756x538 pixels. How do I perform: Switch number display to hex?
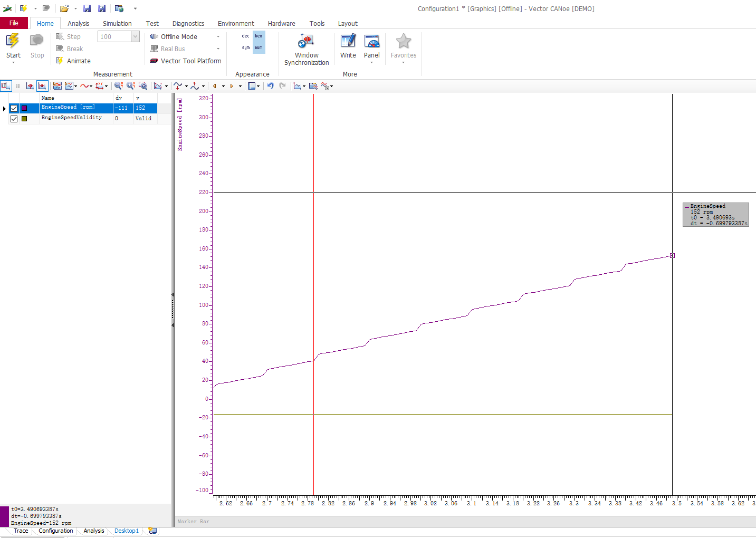[259, 36]
